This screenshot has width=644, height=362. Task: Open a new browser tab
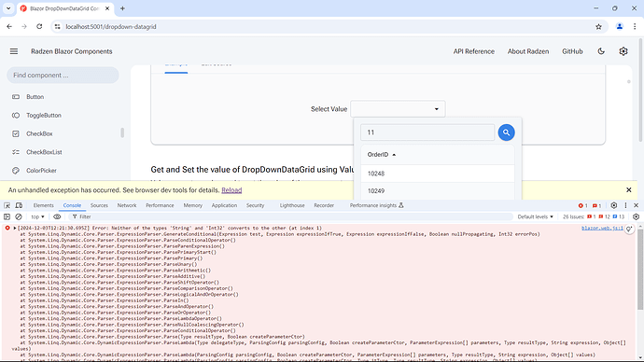pos(122,8)
